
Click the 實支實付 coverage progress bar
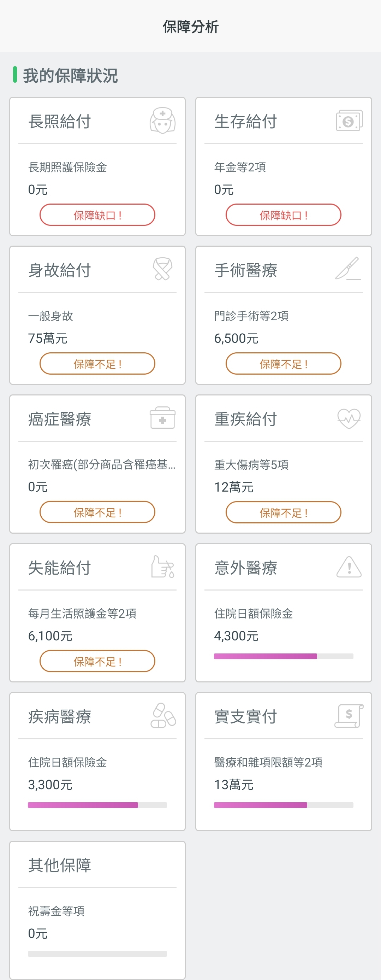tap(283, 805)
